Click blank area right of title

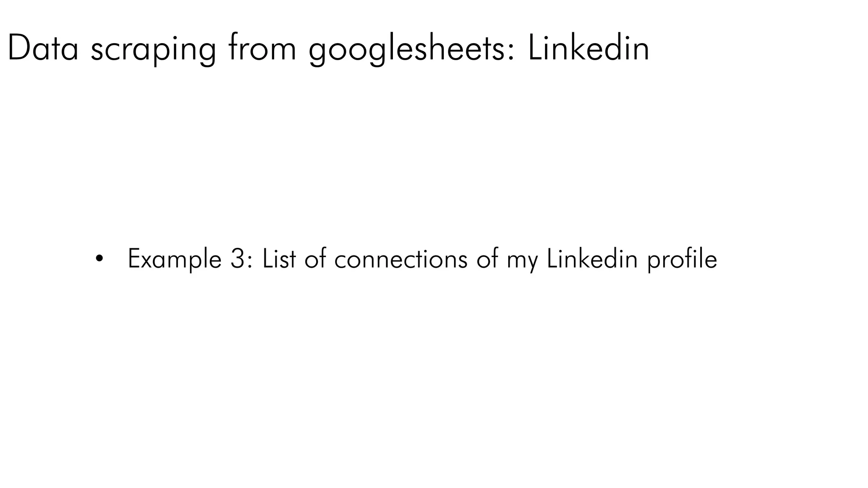[763, 48]
